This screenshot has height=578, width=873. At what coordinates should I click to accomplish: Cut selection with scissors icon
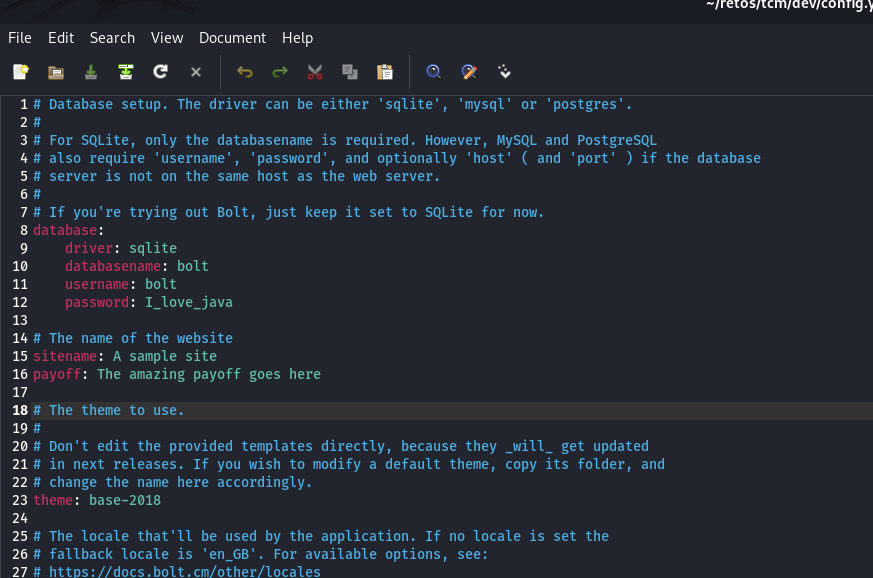pos(315,72)
